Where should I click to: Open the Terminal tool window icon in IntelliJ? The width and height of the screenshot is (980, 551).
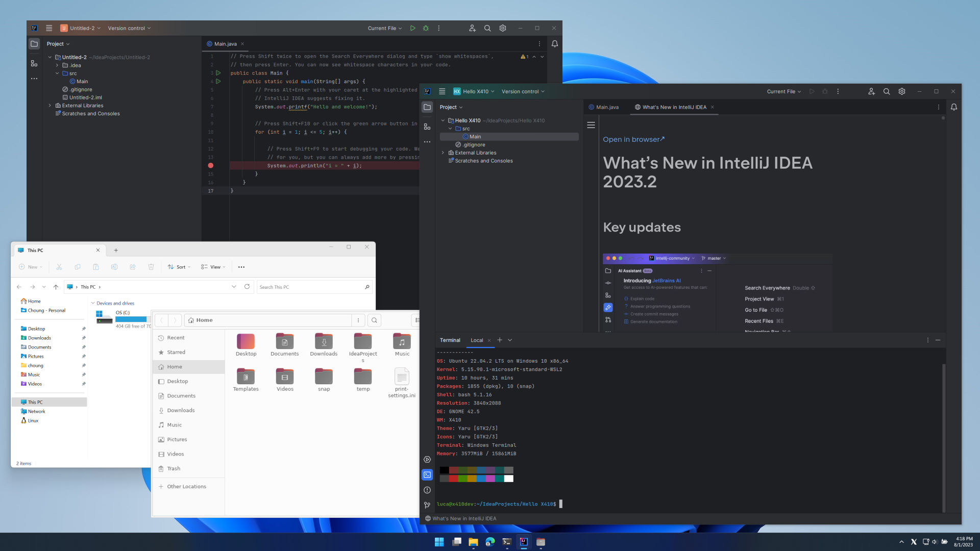pos(427,474)
